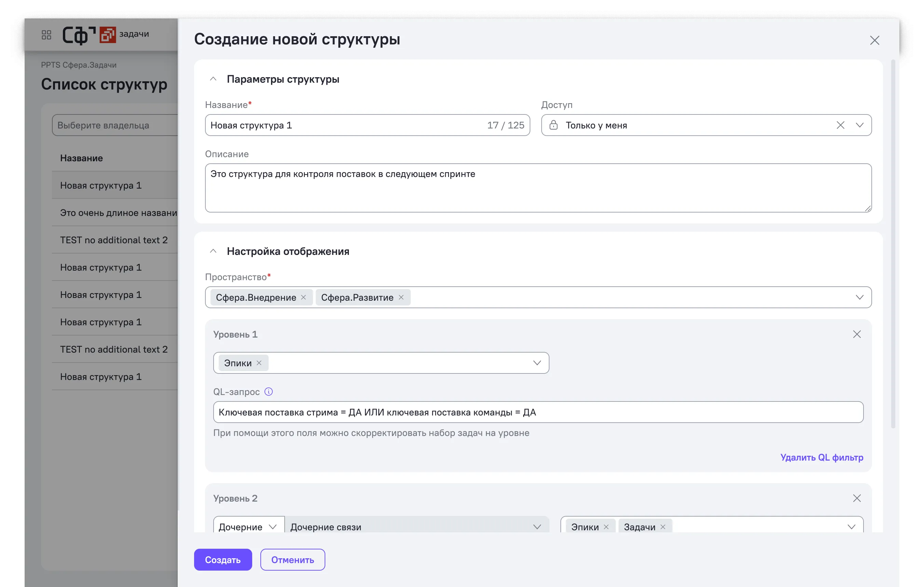Image resolution: width=924 pixels, height=587 pixels.
Task: Click the panel vertical scrollbar
Action: coord(893,244)
